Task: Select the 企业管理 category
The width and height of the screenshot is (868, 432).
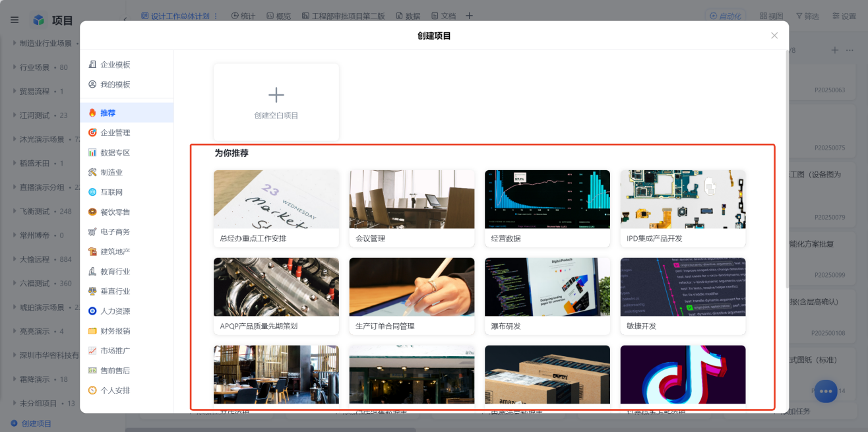Action: pyautogui.click(x=127, y=133)
